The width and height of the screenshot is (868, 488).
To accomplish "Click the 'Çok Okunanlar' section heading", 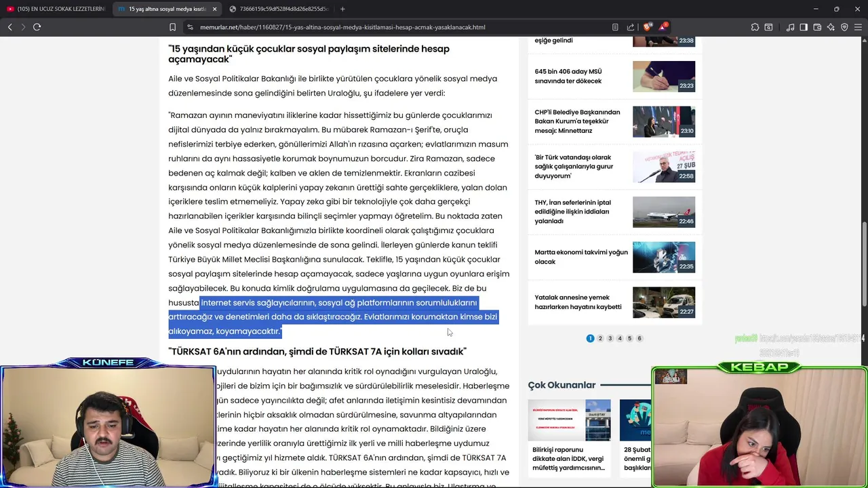I will click(561, 385).
